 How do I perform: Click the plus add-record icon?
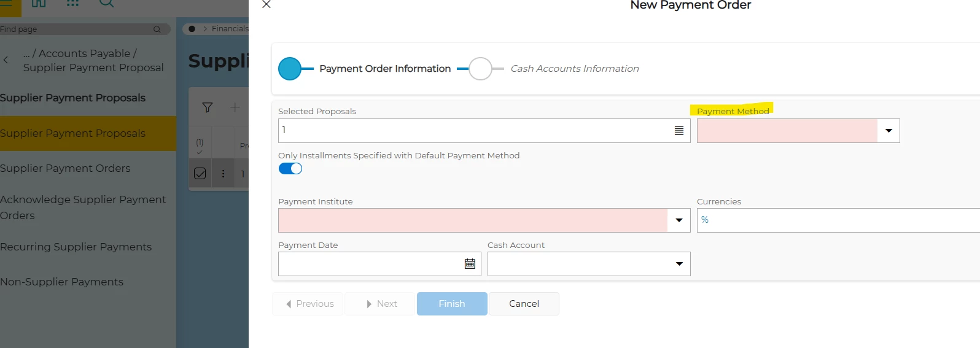(x=235, y=107)
